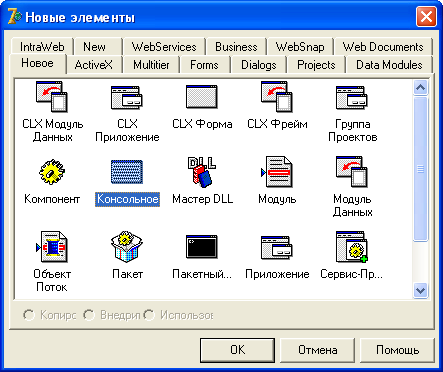Click the Мастер DLL label
This screenshot has height=372, width=443.
tap(202, 199)
